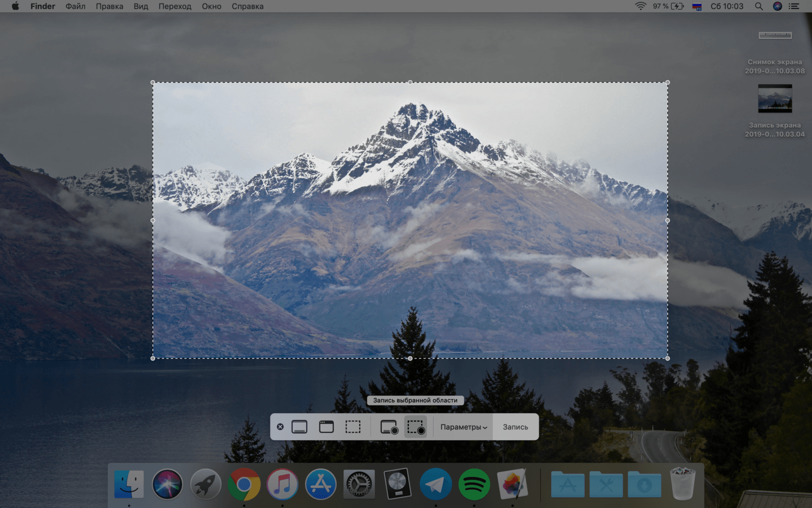The height and width of the screenshot is (508, 812).
Task: Open the Downloads folder stack in Dock
Action: tap(645, 484)
